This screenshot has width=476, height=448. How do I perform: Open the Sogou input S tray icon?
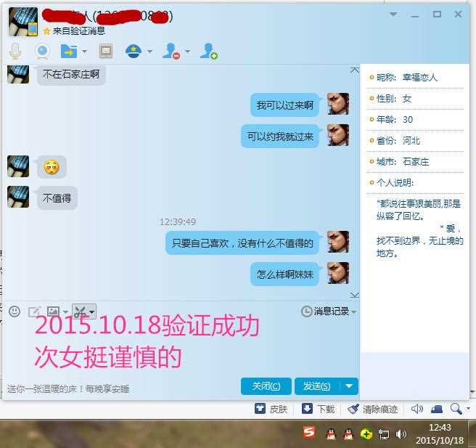pyautogui.click(x=309, y=432)
